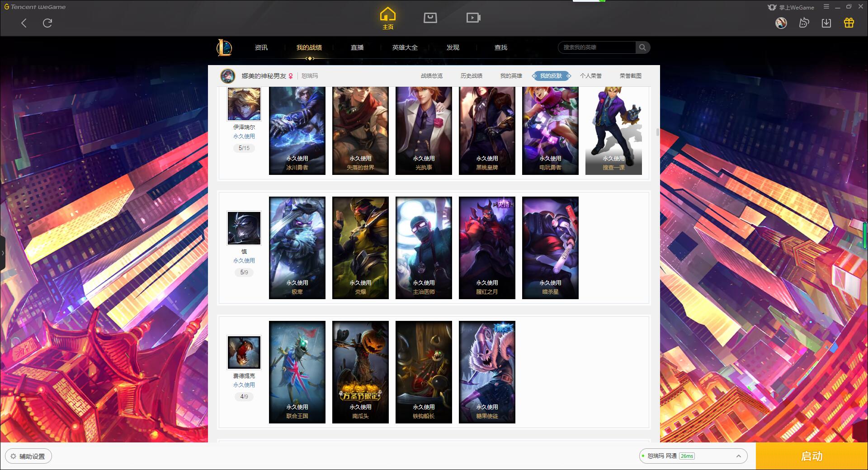Click the 搜索我的英雄 search field
This screenshot has height=470, width=868.
point(597,47)
